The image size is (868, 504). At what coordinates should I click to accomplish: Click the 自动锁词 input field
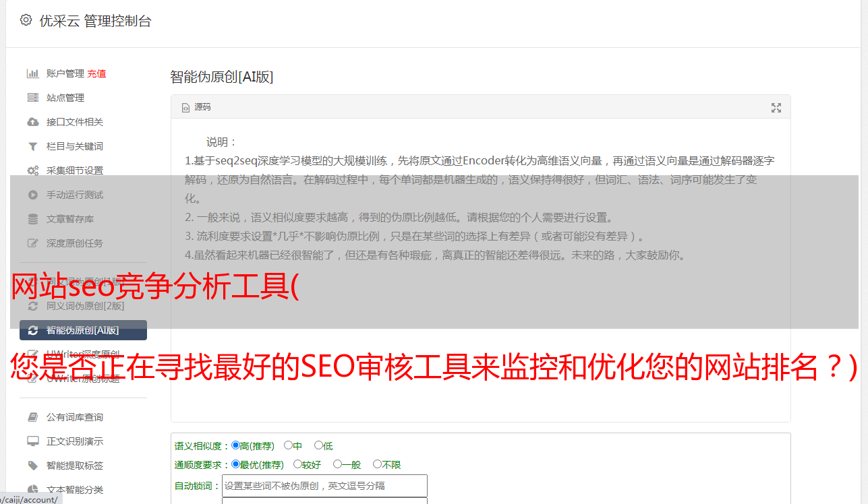click(324, 486)
